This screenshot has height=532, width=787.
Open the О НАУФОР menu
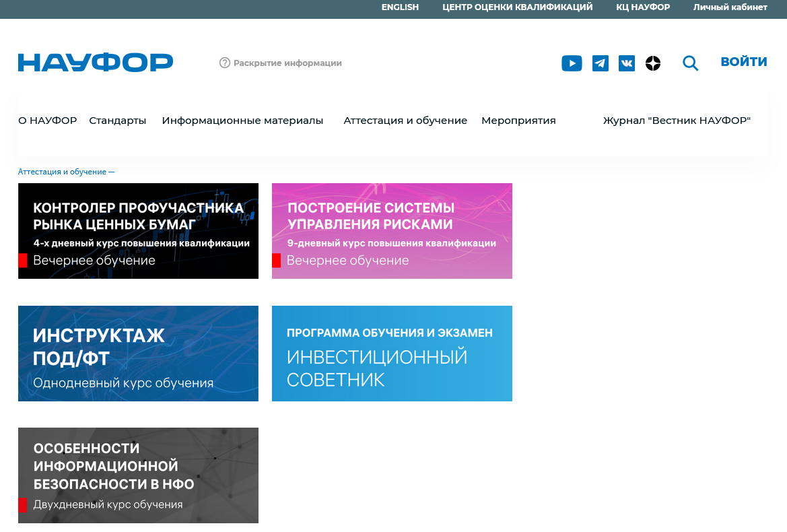[x=48, y=121]
